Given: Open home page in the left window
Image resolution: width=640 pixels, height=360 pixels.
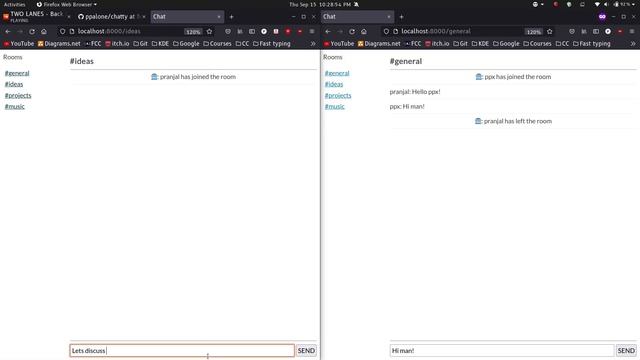Looking at the screenshot, I should click(x=44, y=31).
